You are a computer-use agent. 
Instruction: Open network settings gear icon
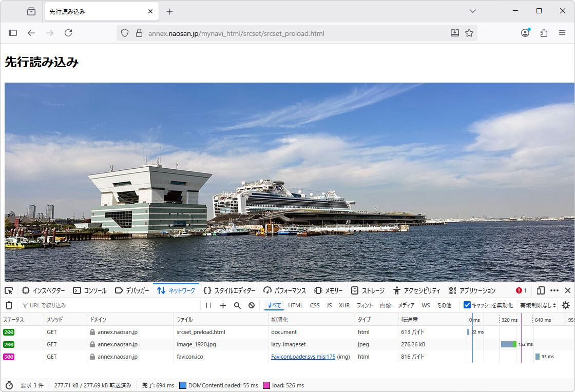tap(566, 305)
